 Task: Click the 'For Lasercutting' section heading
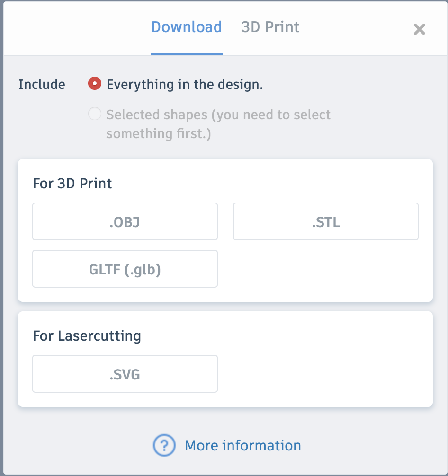click(x=87, y=336)
